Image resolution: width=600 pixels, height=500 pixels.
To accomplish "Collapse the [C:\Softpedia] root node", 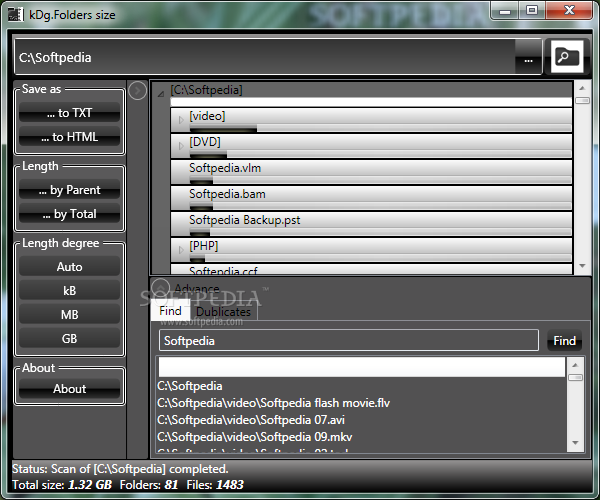I will coord(161,93).
